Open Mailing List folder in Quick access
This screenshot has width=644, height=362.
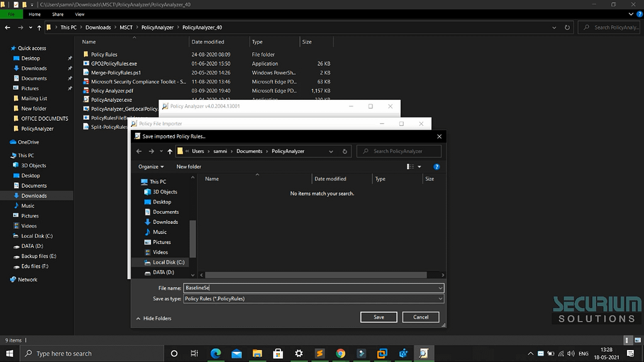click(30, 99)
